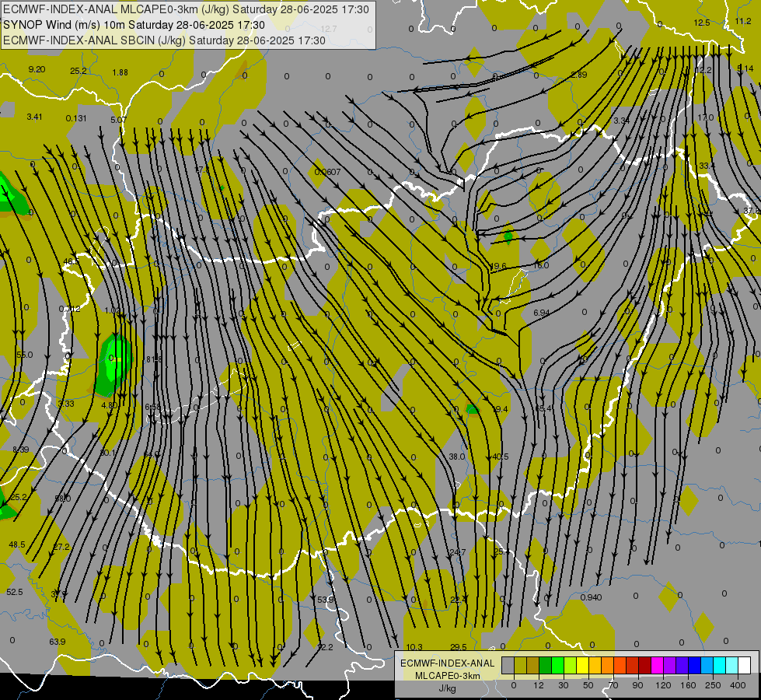Click the map value 8.39
761x700 pixels.
21,450
